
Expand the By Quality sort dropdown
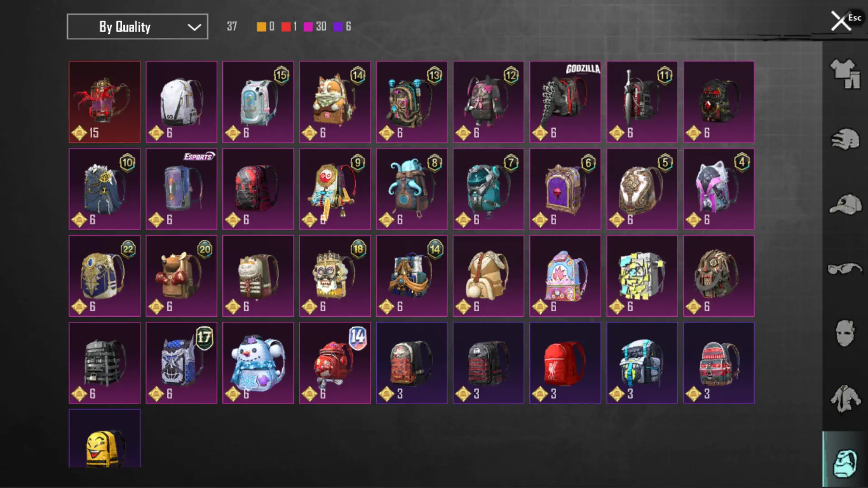pyautogui.click(x=137, y=27)
